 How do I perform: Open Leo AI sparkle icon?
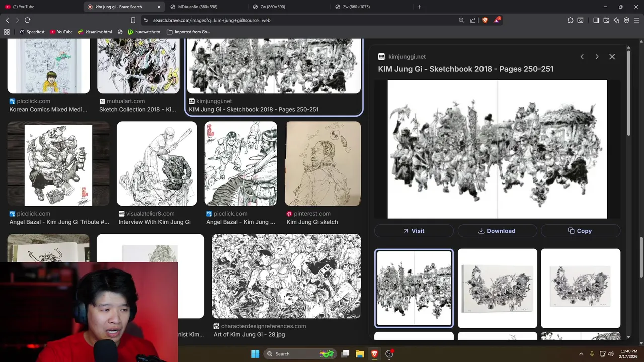(616, 20)
